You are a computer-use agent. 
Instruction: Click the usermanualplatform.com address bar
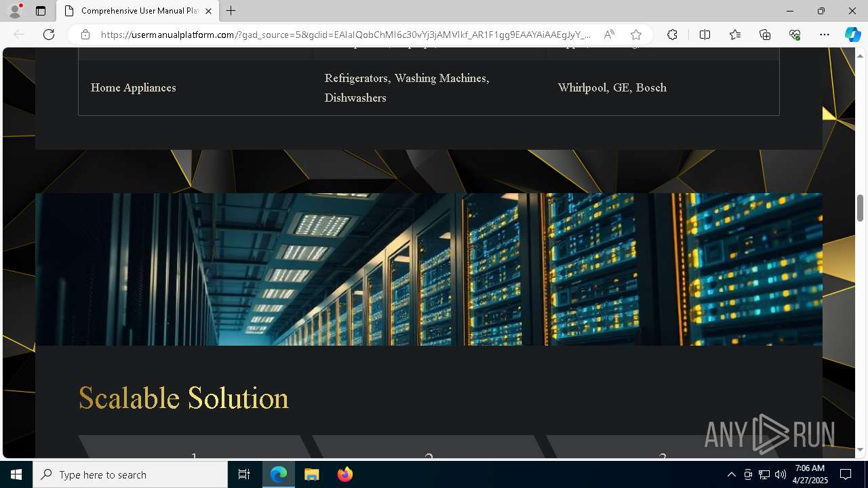coord(346,35)
